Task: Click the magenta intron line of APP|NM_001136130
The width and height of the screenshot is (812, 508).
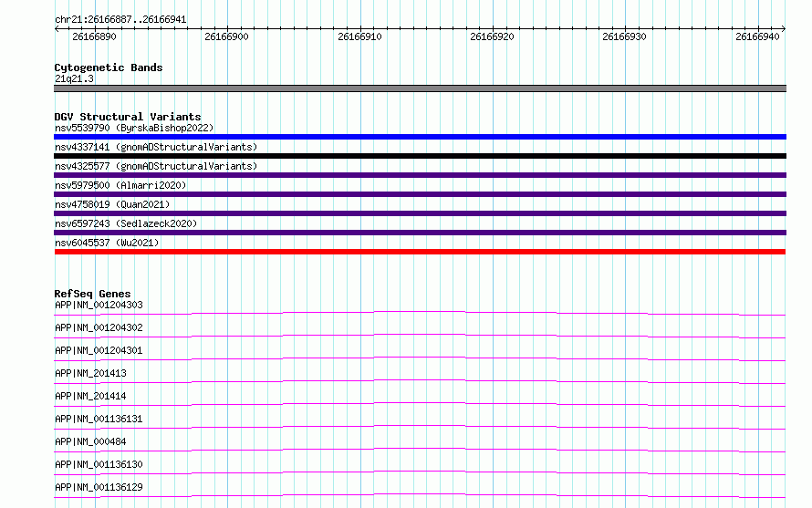Action: point(420,472)
